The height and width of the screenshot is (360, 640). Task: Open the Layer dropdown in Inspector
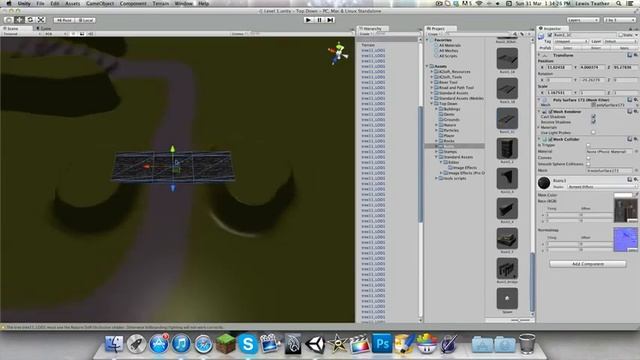coord(619,41)
